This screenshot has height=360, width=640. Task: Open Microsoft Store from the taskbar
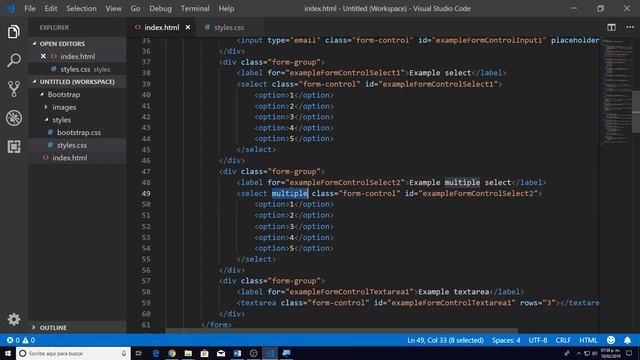pyautogui.click(x=204, y=353)
